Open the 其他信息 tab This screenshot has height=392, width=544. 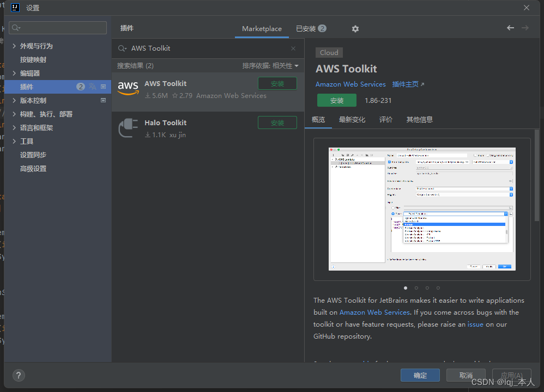point(420,120)
